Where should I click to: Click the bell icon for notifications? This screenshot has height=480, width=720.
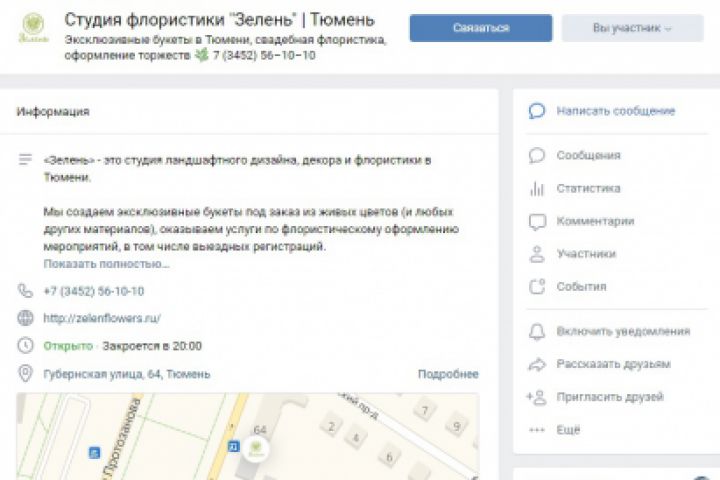tap(537, 331)
